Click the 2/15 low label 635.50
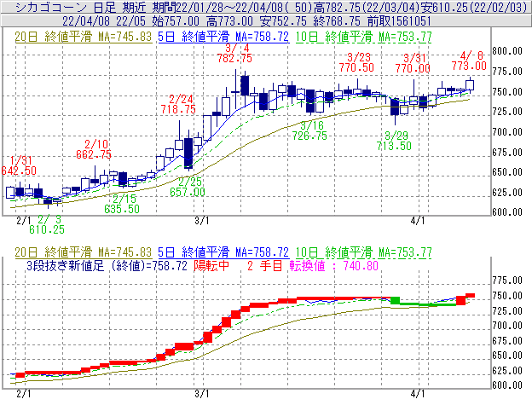532x405 pixels. 122,209
